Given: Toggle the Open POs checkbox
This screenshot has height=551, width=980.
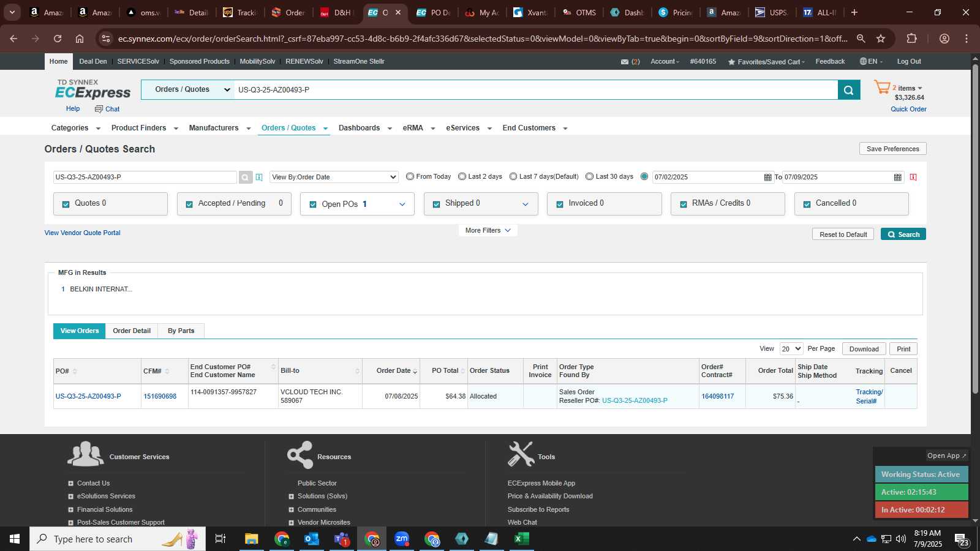Looking at the screenshot, I should point(313,204).
